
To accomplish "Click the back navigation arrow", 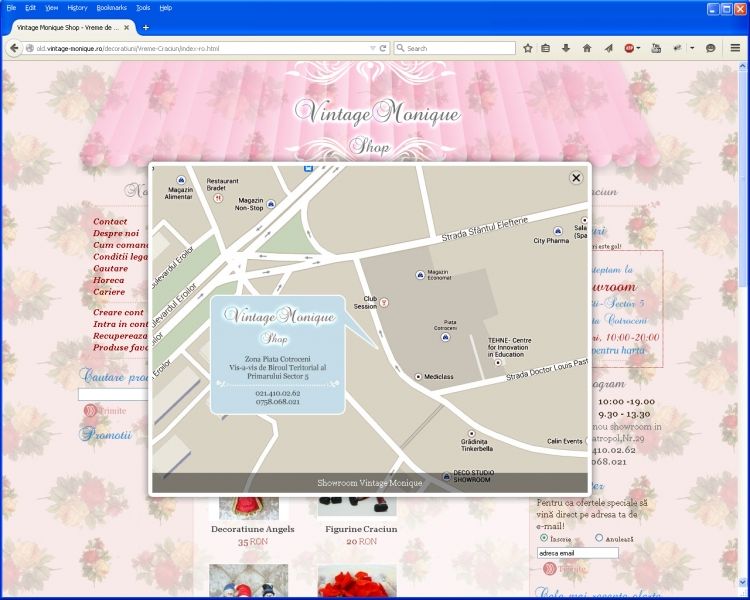I will [14, 48].
